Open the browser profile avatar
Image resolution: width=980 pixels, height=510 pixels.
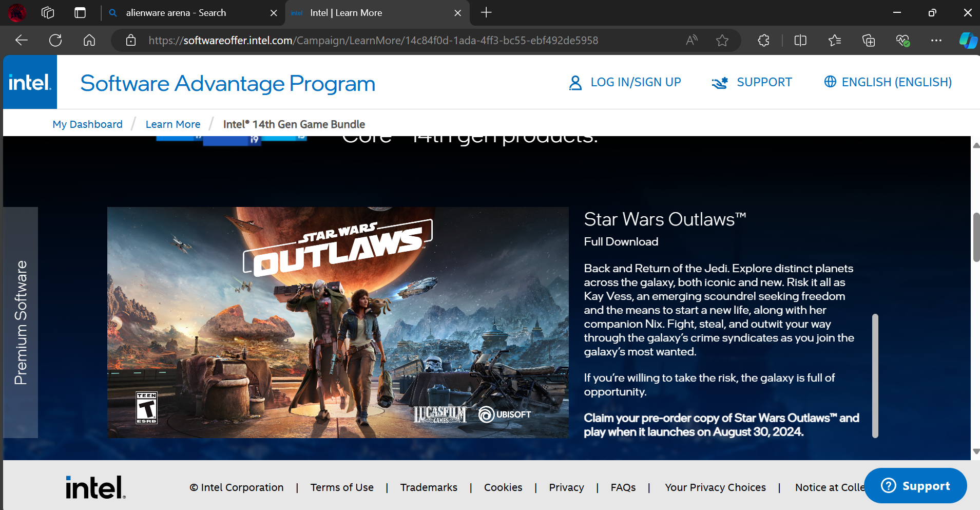pos(17,12)
